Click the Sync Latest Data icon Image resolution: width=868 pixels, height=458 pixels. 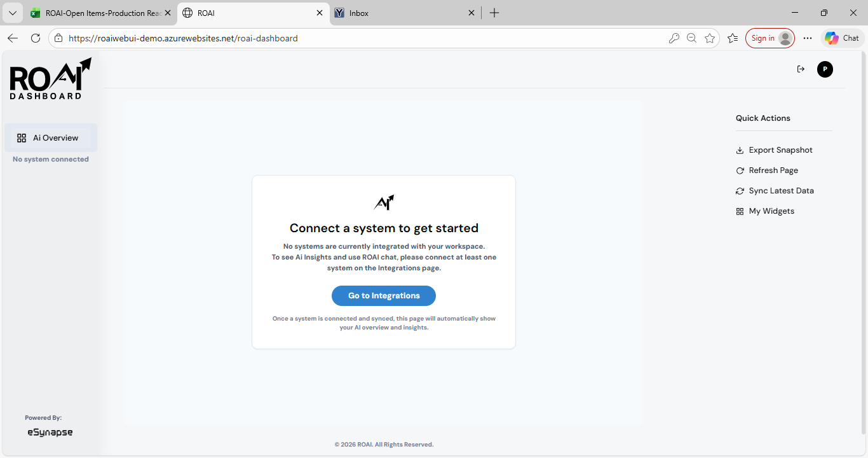click(x=740, y=191)
